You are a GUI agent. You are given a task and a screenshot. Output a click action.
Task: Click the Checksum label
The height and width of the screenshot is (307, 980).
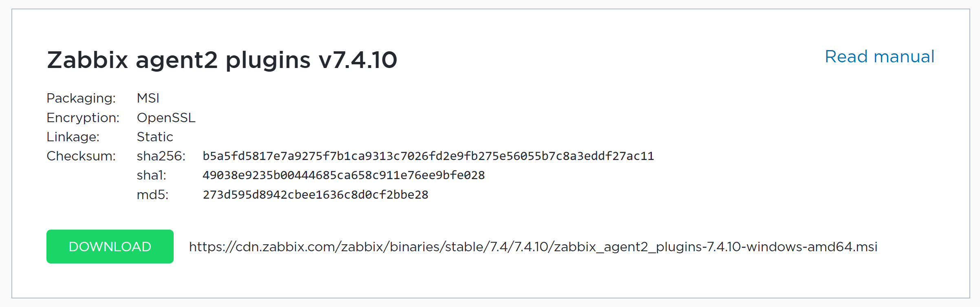[81, 156]
